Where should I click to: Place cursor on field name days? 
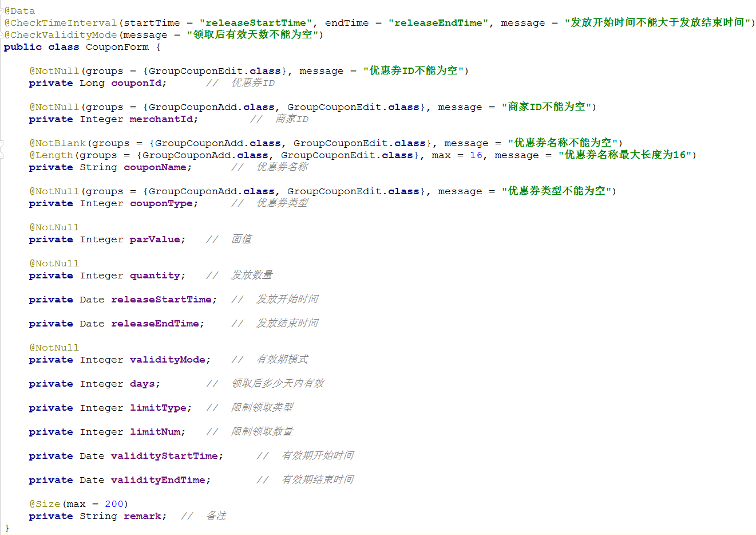(x=143, y=384)
